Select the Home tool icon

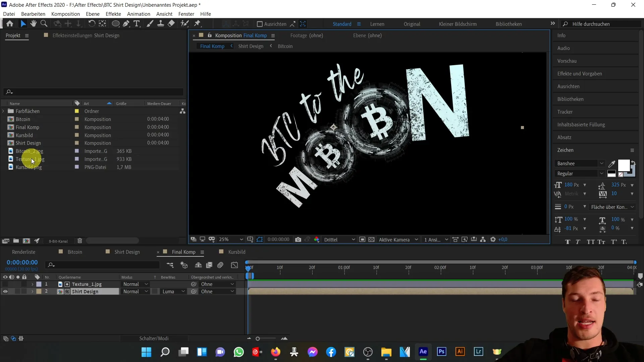point(10,24)
